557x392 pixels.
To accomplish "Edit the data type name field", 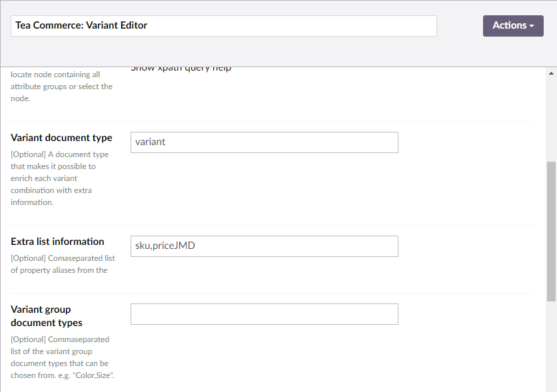I will (x=223, y=25).
